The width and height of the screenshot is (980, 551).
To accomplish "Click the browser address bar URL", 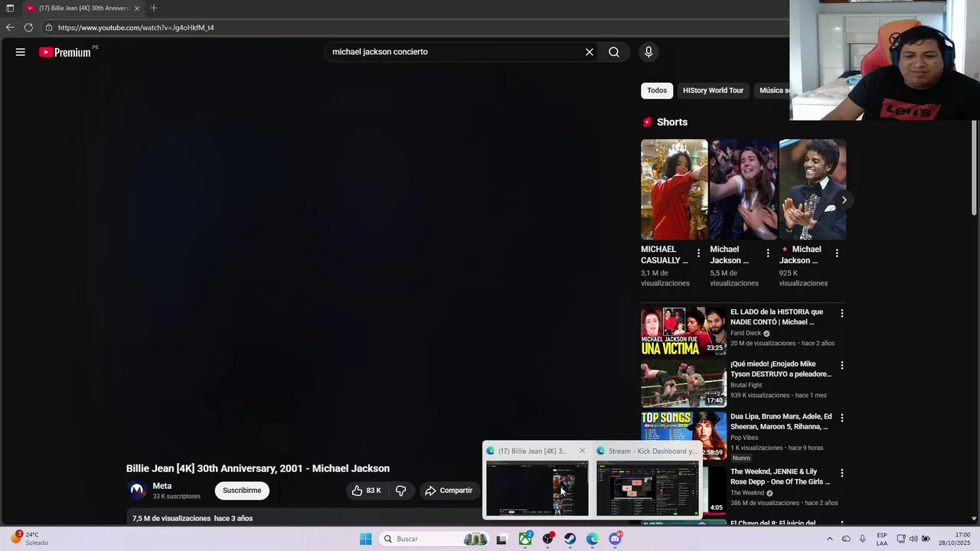I will [x=136, y=28].
